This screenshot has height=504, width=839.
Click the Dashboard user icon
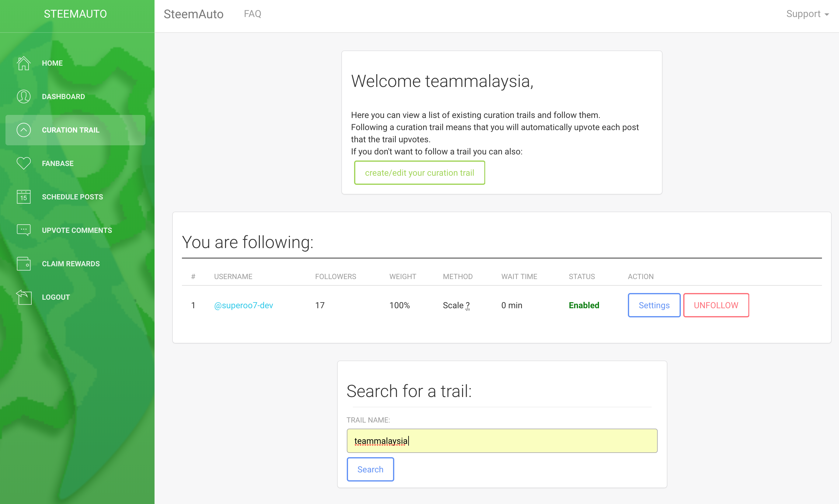[x=23, y=96]
